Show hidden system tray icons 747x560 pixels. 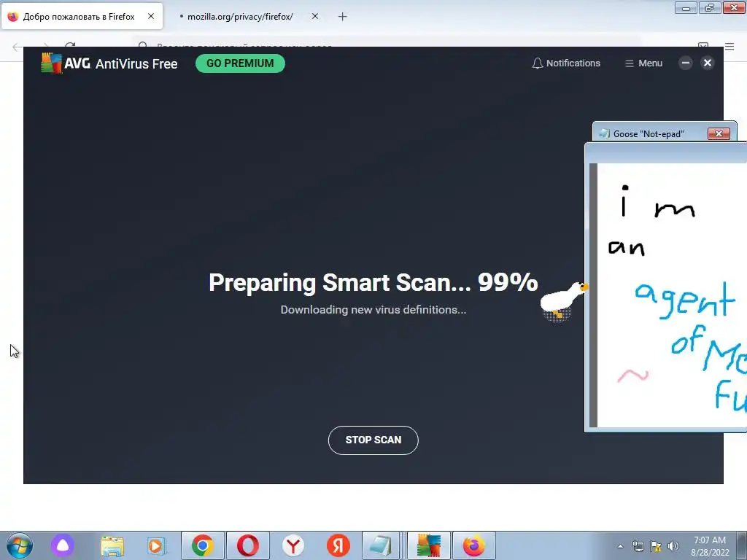(620, 546)
